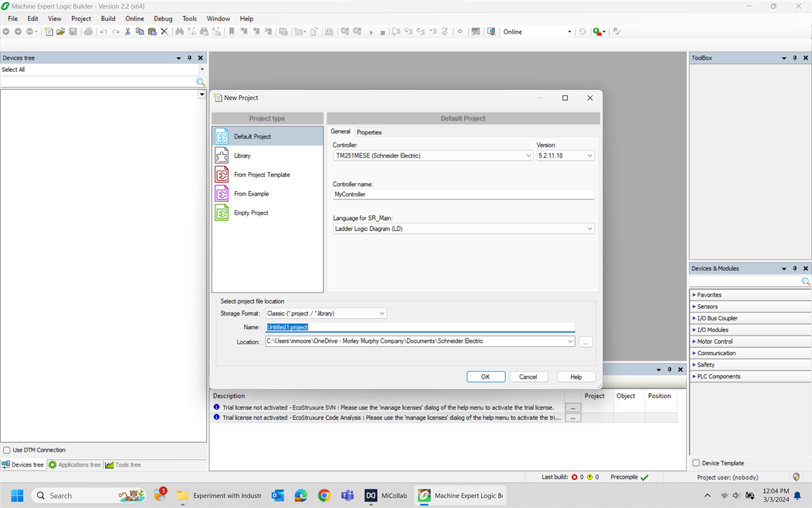The width and height of the screenshot is (812, 508).
Task: Open the File menu
Action: point(13,18)
